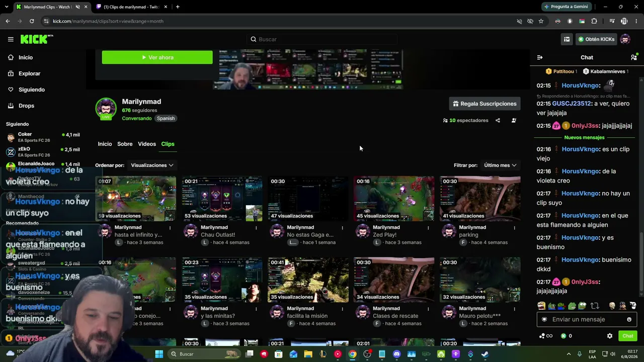Toggle the muted site sound icon in address bar
Image resolution: width=644 pixels, height=362 pixels.
(x=519, y=21)
